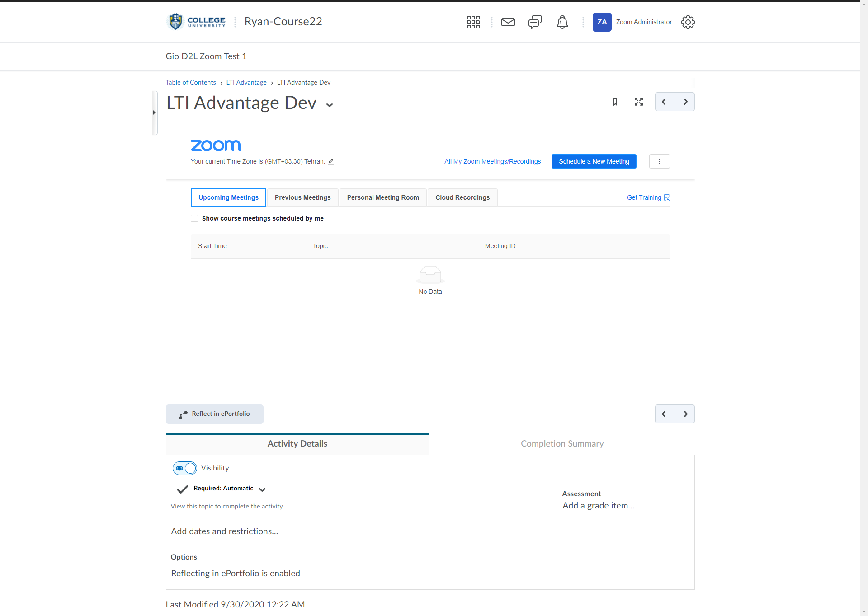868x616 pixels.
Task: Open the Get Training link
Action: (648, 197)
